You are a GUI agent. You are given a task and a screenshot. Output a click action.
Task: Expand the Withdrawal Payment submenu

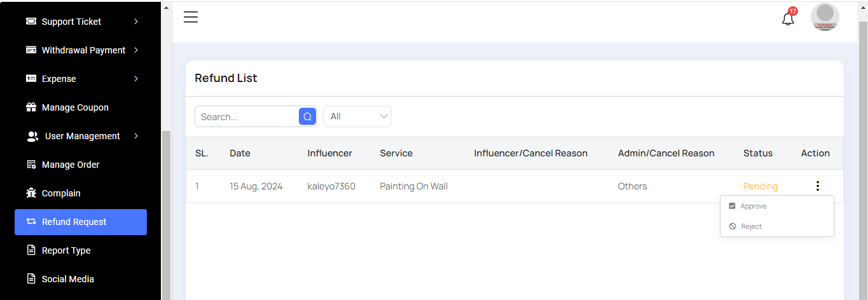click(136, 50)
